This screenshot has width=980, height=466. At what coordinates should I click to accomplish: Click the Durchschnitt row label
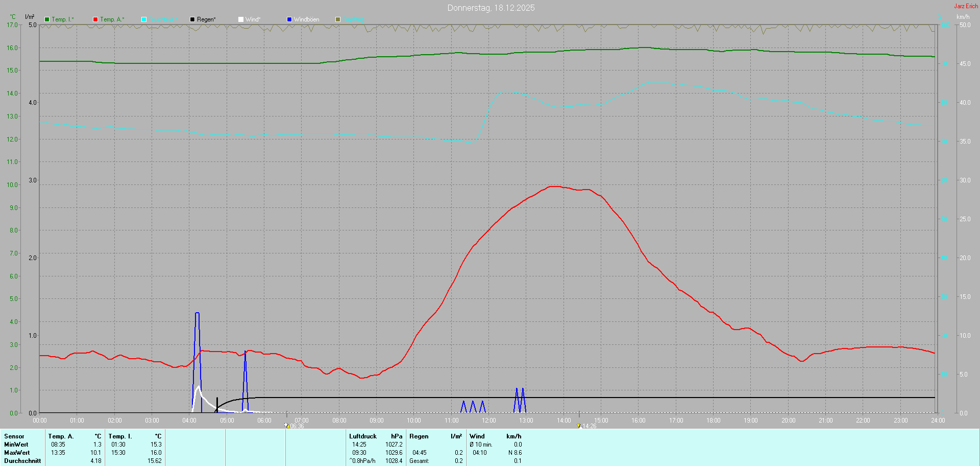point(22,461)
